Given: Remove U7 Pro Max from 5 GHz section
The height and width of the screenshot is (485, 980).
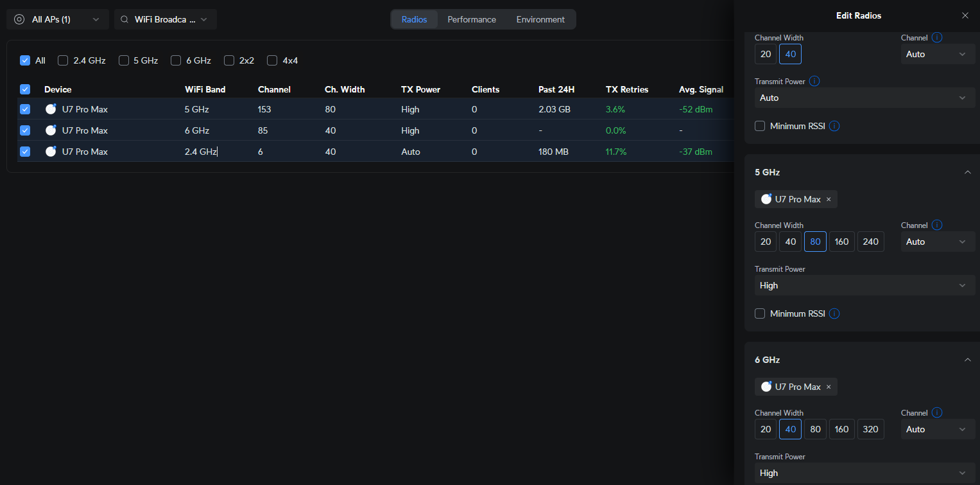Looking at the screenshot, I should (829, 199).
